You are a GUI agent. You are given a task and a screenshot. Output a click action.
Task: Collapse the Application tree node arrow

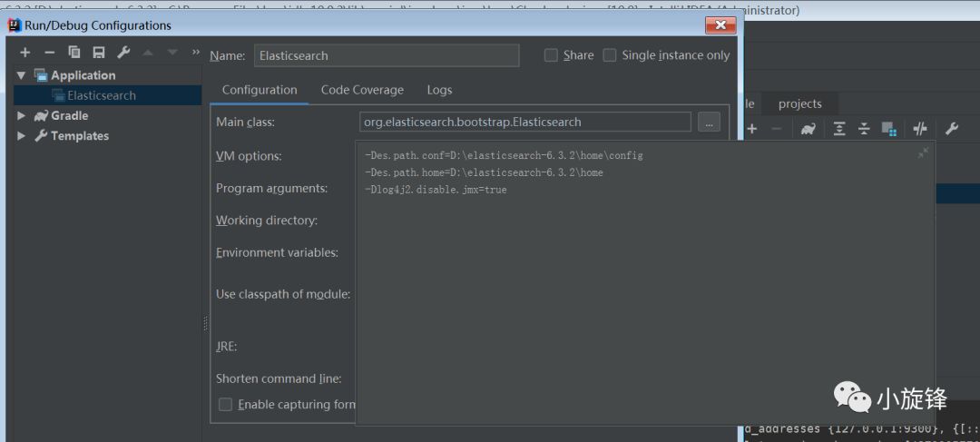pos(21,75)
